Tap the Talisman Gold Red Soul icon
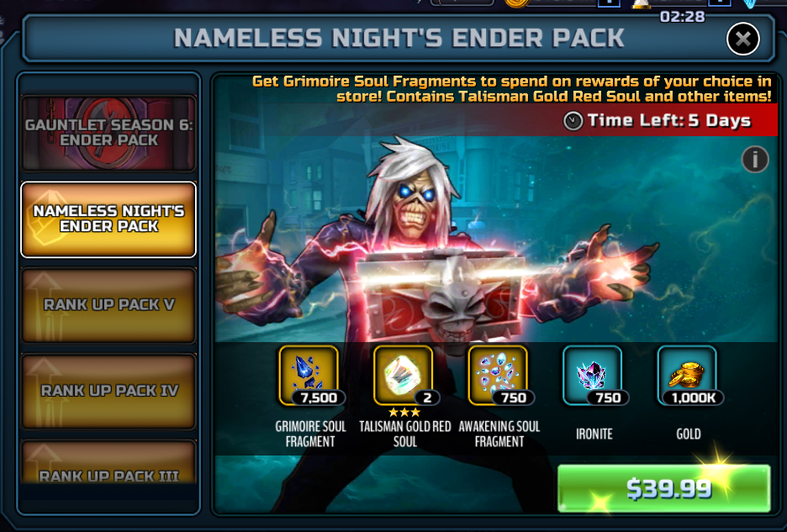Viewport: 787px width, 532px height. point(403,375)
